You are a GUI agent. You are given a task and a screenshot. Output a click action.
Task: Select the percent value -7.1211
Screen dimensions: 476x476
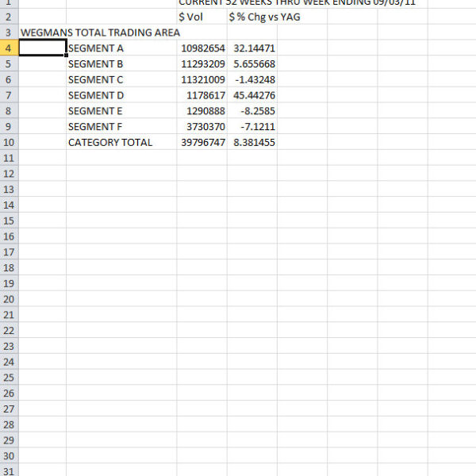coord(252,127)
